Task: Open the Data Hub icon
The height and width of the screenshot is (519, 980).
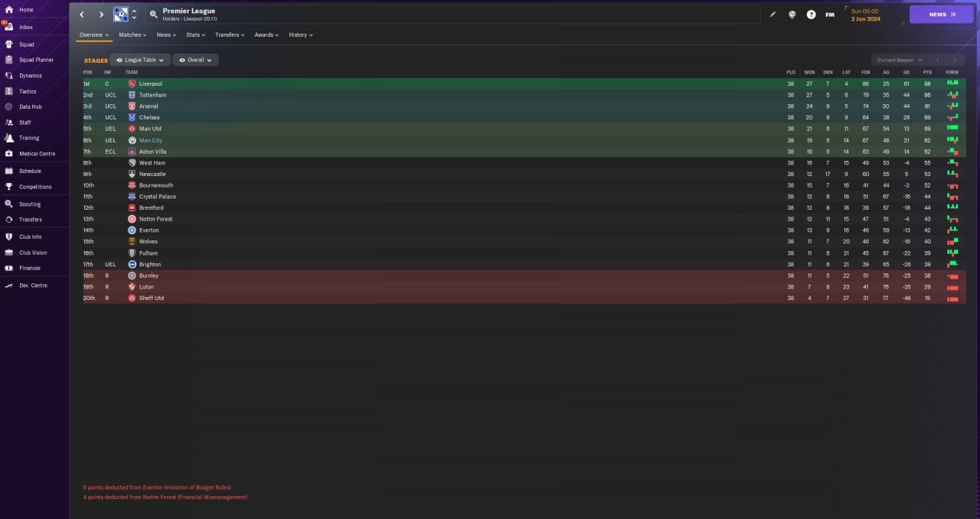Action: point(8,107)
